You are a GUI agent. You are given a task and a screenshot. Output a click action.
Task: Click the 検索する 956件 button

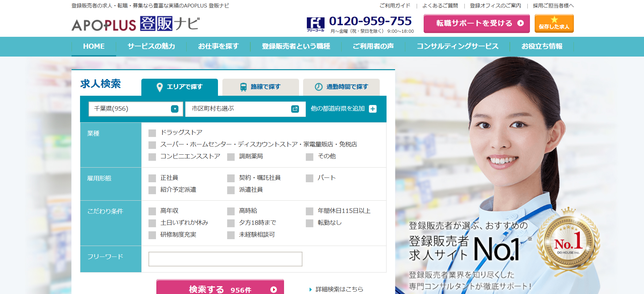point(220,288)
